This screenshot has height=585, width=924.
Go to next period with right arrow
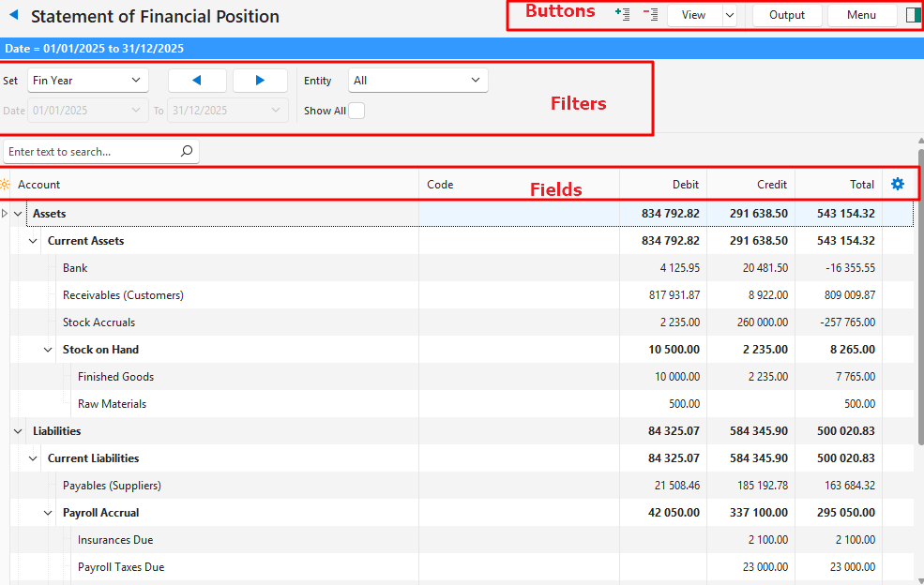pyautogui.click(x=260, y=81)
